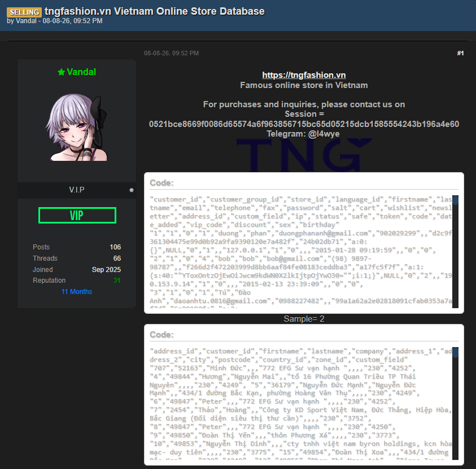476x469 pixels.
Task: Select the Session ID hash text
Action: [x=304, y=124]
